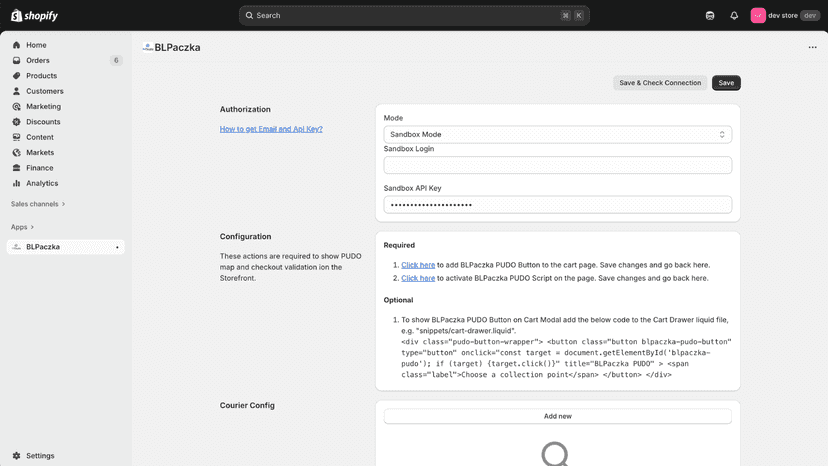The height and width of the screenshot is (466, 828).
Task: Expand Sales channels section
Action: (38, 204)
